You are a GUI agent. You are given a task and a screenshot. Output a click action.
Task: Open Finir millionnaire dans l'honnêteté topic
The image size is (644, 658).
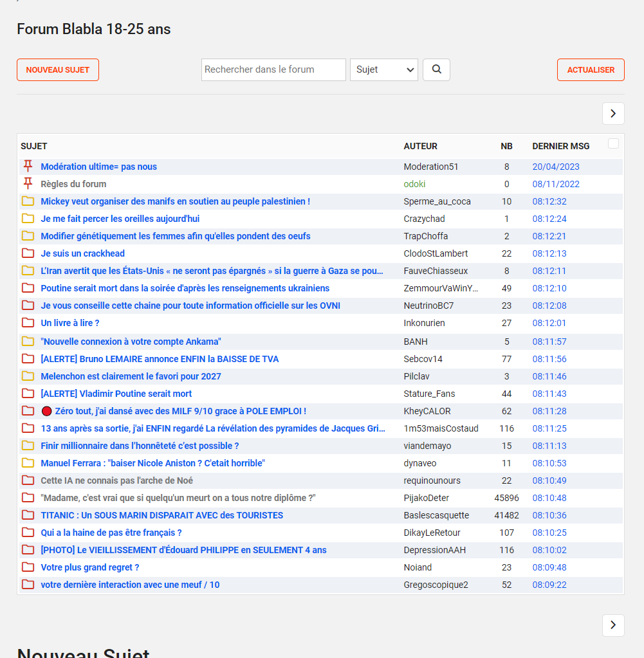coord(140,446)
